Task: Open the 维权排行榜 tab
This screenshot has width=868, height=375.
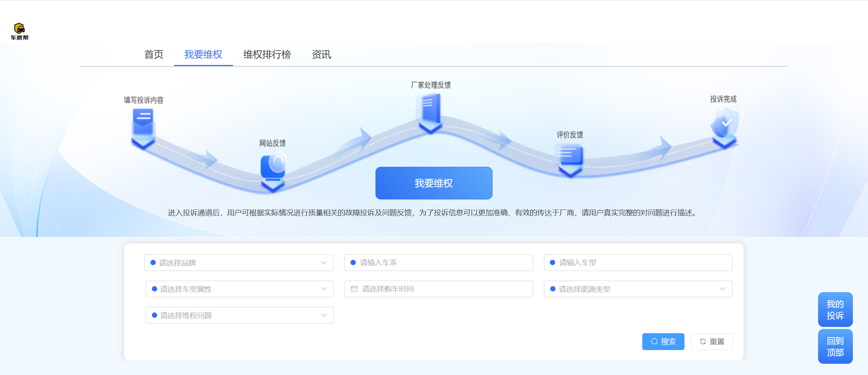Action: point(267,54)
